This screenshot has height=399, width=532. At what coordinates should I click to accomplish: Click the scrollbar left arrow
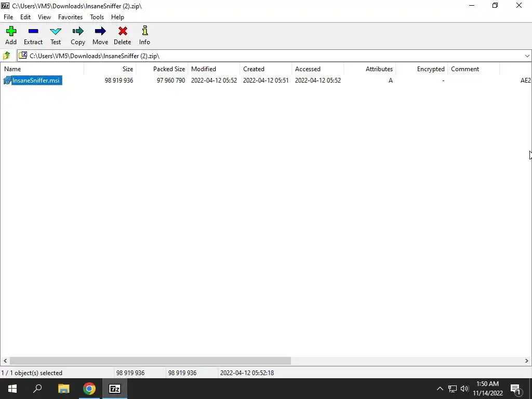(5, 361)
